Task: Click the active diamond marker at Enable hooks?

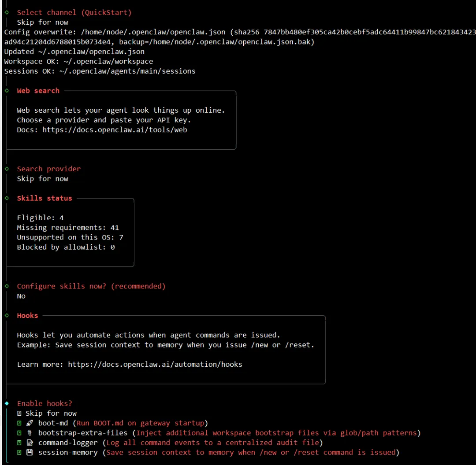Action: (7, 403)
